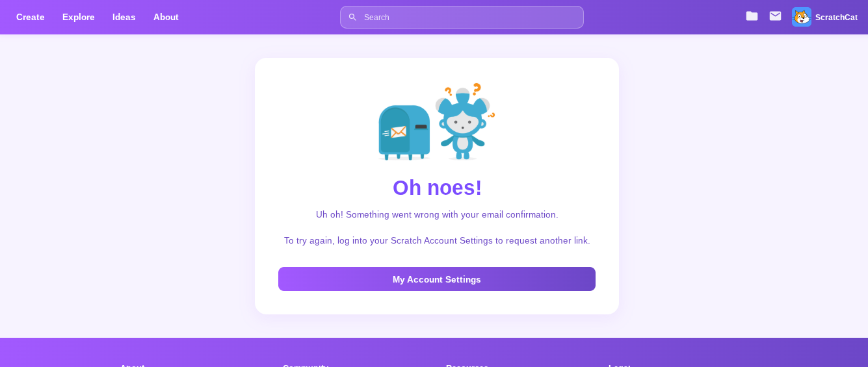Open the My Stuff folder icon
This screenshot has height=367, width=868.
(752, 16)
